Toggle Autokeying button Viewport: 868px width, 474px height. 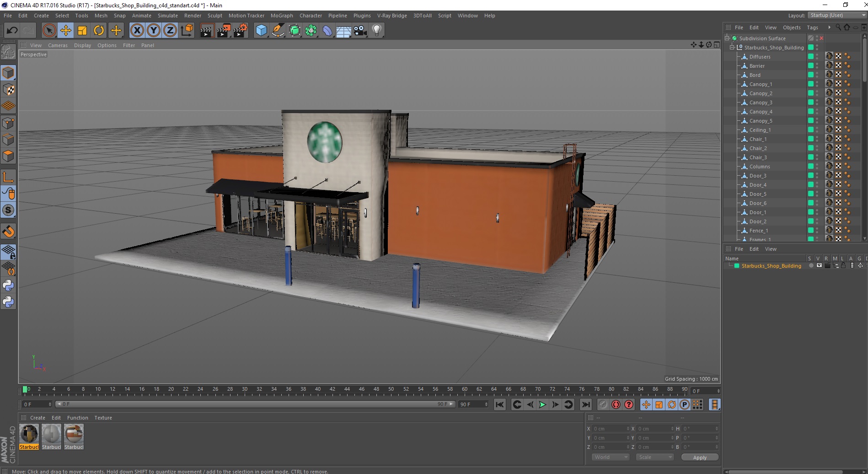[x=616, y=404]
